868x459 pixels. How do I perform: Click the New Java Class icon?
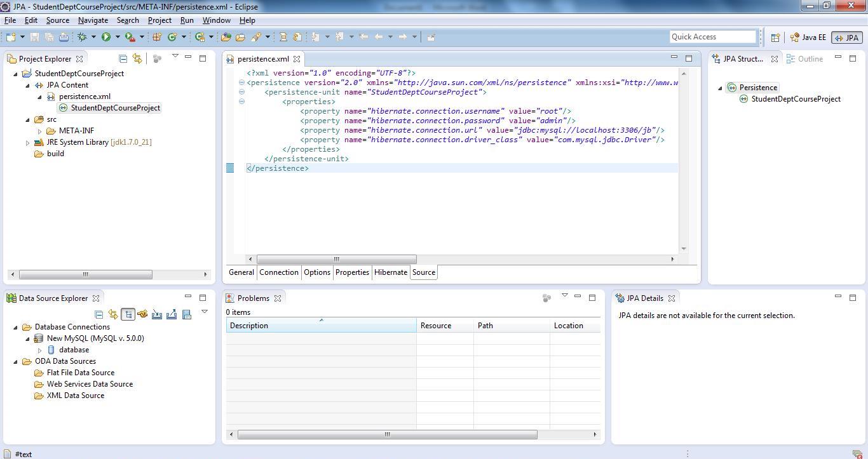pyautogui.click(x=172, y=37)
